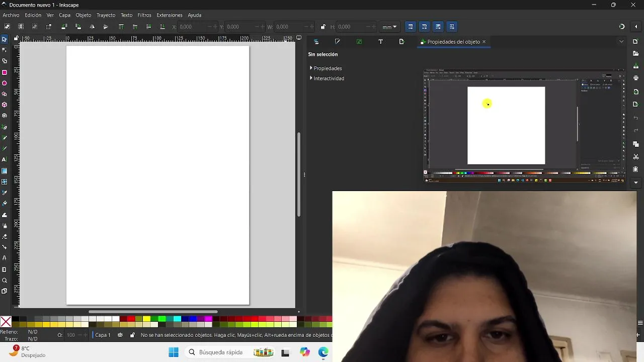Image resolution: width=644 pixels, height=362 pixels.
Task: Click the Open document folder icon
Action: (636, 54)
